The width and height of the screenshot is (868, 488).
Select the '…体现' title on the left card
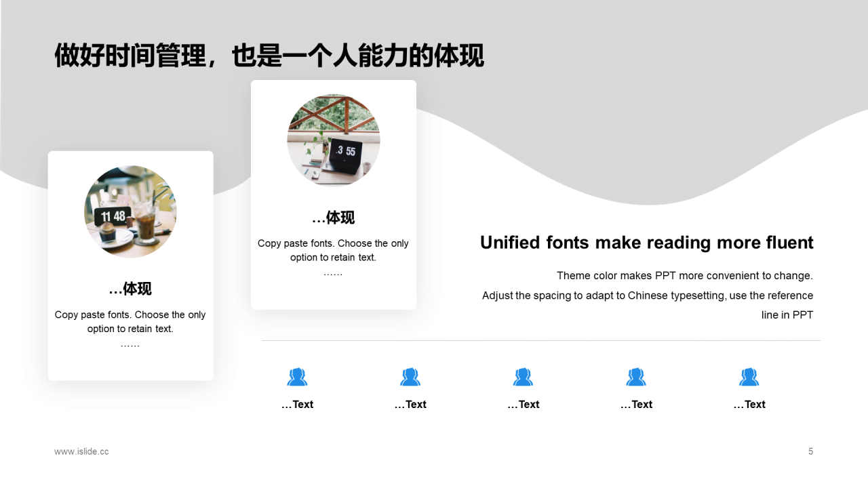(130, 289)
